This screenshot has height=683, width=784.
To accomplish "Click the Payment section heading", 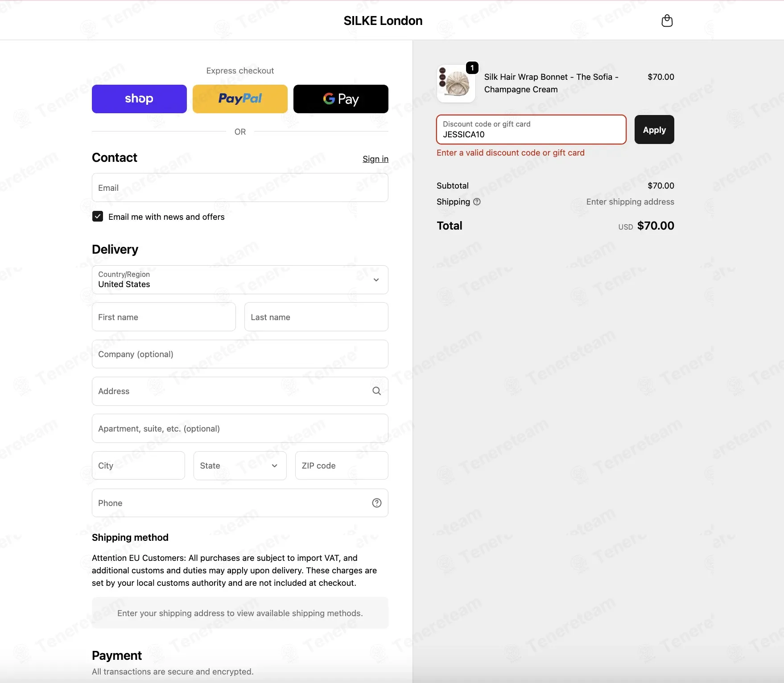I will pos(117,655).
